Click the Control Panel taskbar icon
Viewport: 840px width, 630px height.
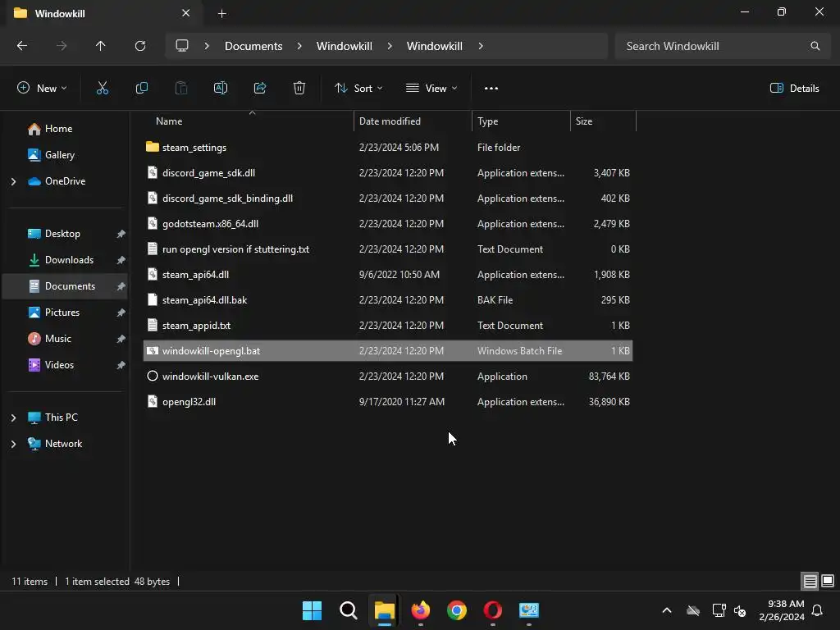tap(529, 610)
